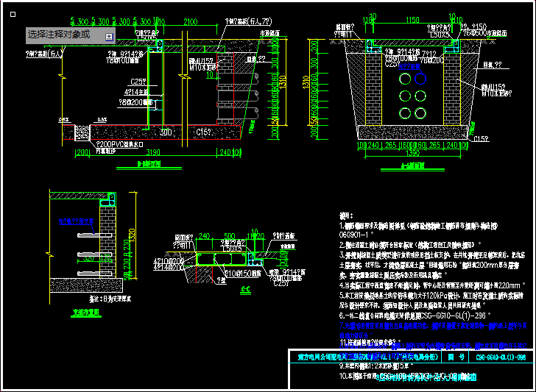
Task: Click the '选择注释对象或' command prompt tooltip
Action: tap(59, 35)
